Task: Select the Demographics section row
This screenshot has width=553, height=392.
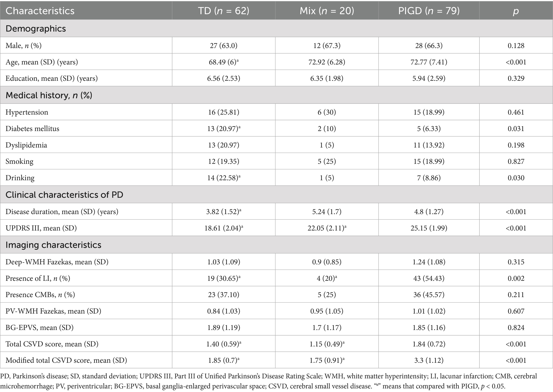Action: [x=36, y=29]
